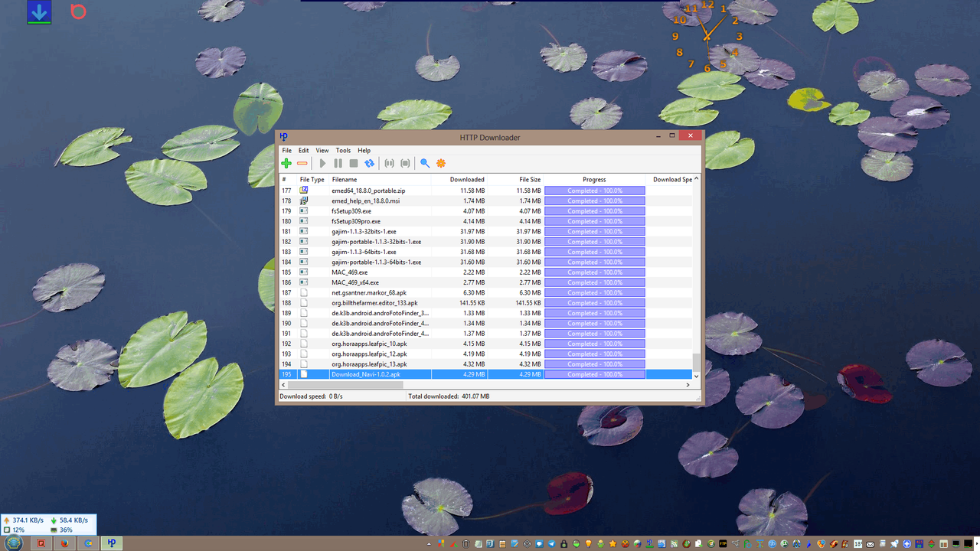Screen dimensions: 980x551
Task: Click the File Type column header
Action: click(x=312, y=180)
